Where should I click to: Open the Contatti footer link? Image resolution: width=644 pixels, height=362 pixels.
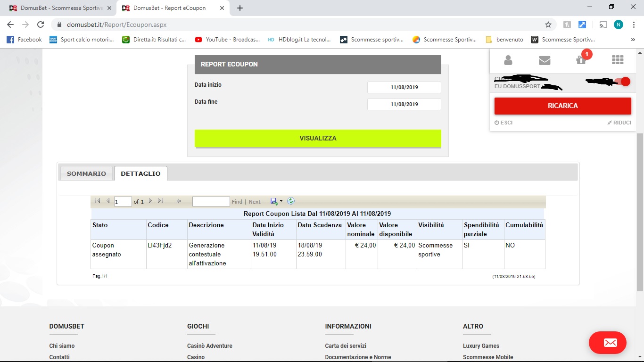point(59,357)
